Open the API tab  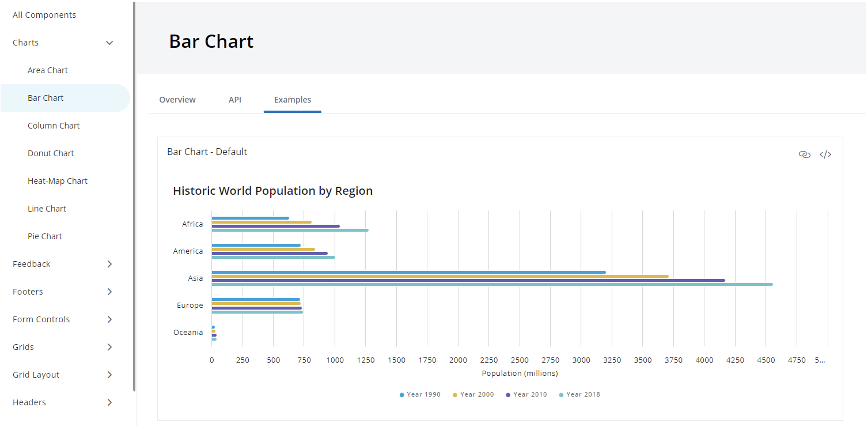[235, 100]
